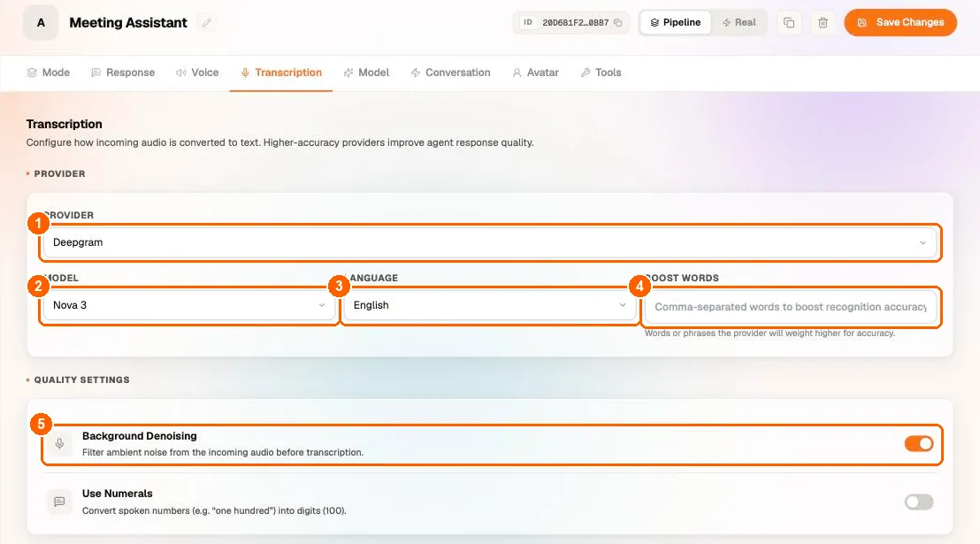The height and width of the screenshot is (544, 980).
Task: Switch to the Conversation tab
Action: (450, 73)
